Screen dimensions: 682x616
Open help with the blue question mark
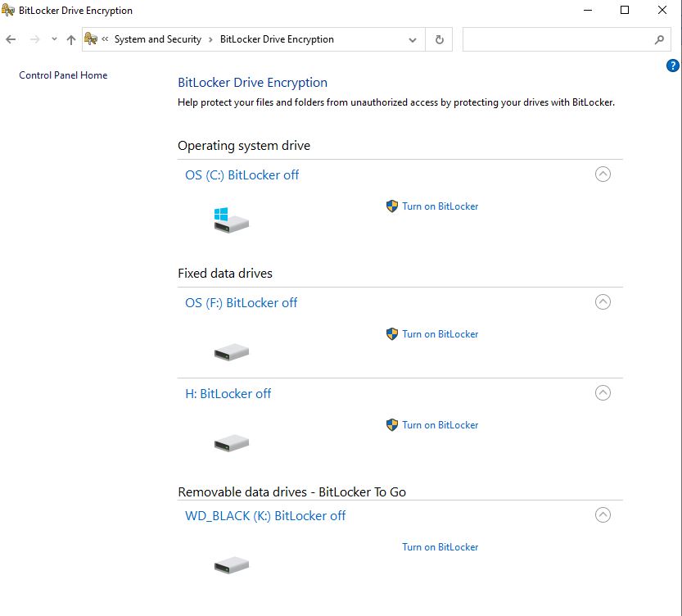pos(672,66)
